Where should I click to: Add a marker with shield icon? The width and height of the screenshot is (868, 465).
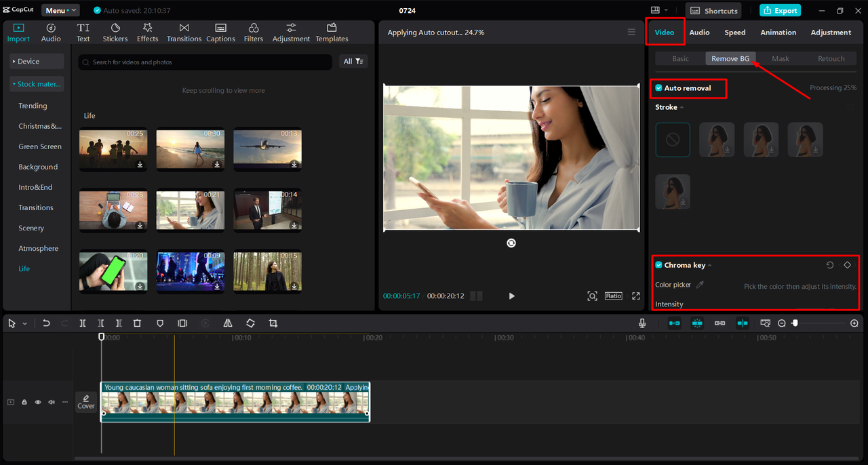tap(160, 323)
